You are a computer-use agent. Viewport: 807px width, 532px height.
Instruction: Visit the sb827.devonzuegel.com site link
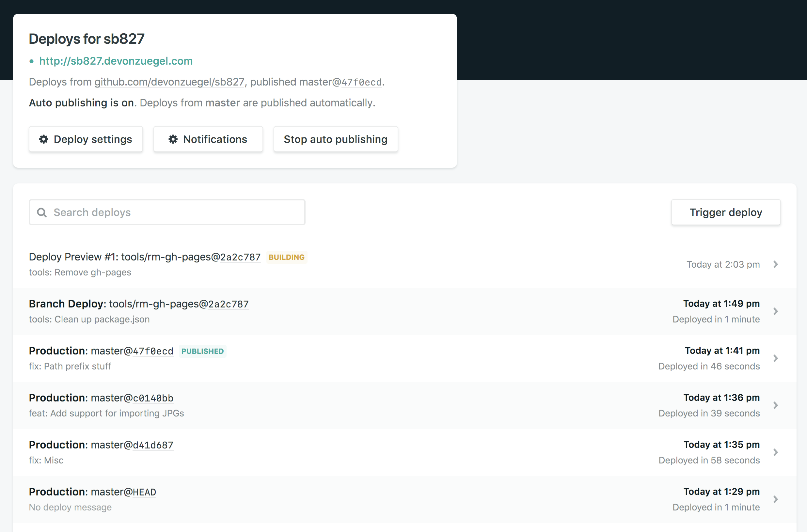coord(116,61)
